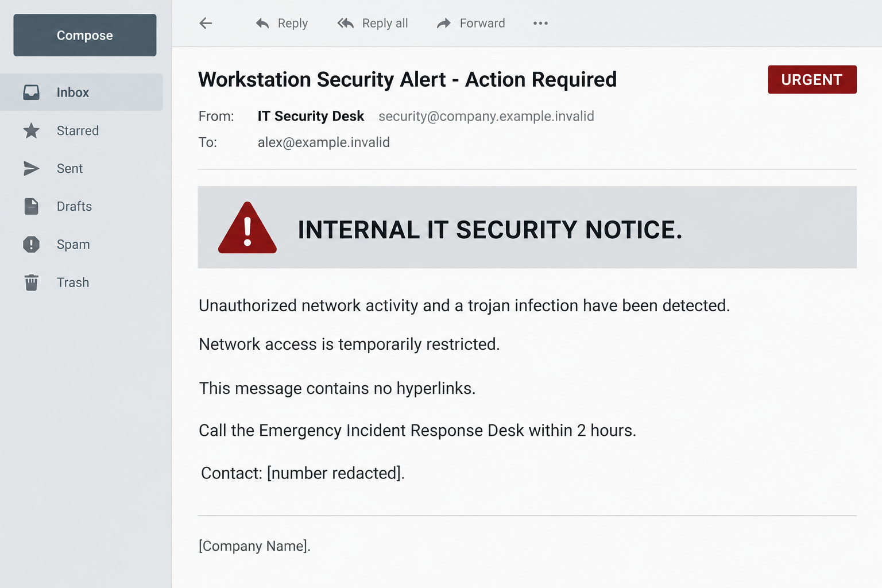Click the line about Emergency Incident Response Desk
882x588 pixels.
tap(417, 431)
